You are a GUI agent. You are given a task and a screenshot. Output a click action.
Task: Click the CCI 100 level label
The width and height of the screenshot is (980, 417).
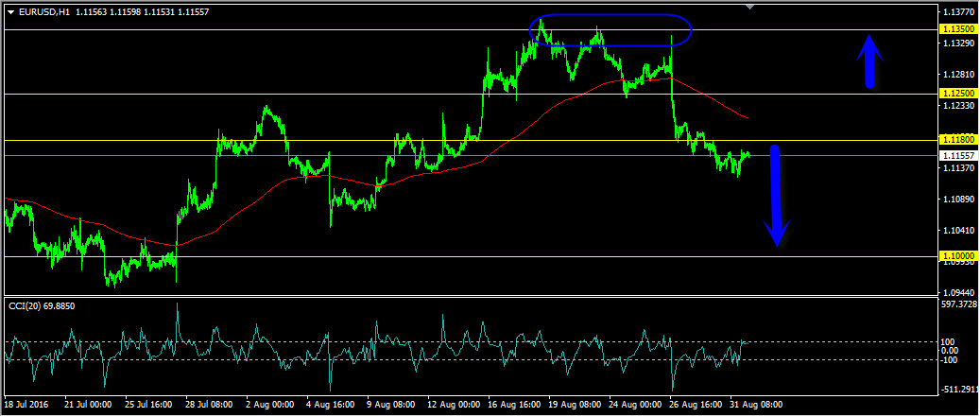(950, 342)
